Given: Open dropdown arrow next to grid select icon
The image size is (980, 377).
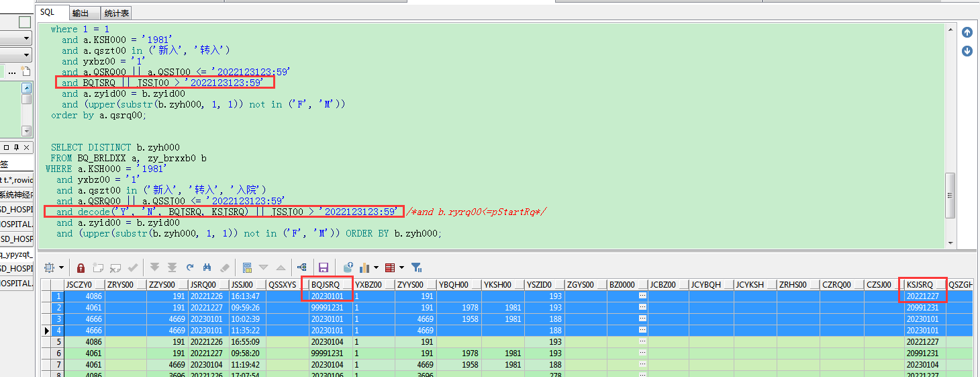Looking at the screenshot, I should 62,267.
